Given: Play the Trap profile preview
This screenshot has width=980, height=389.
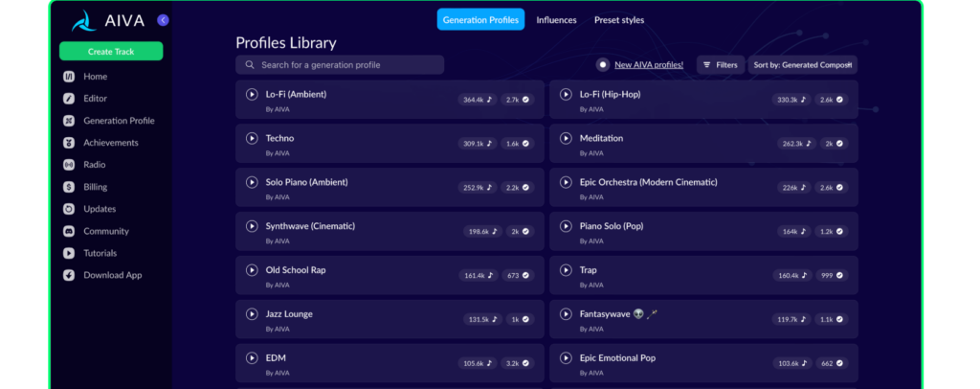Looking at the screenshot, I should click(566, 270).
